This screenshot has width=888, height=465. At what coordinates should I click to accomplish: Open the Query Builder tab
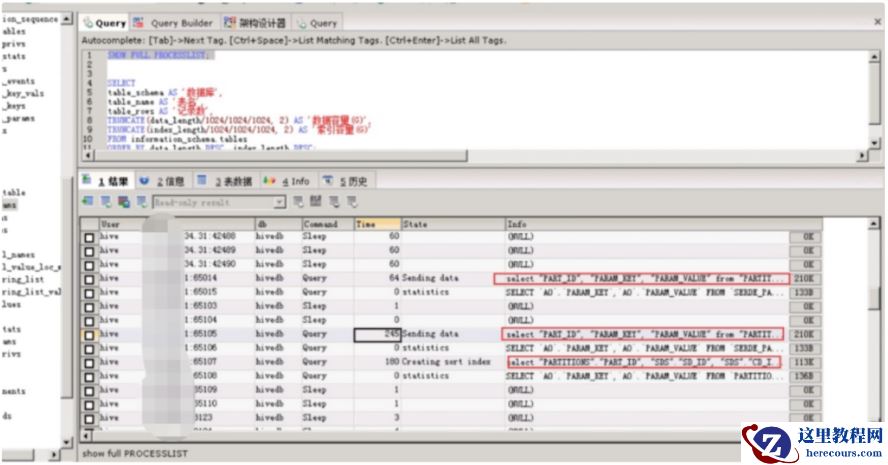click(173, 23)
